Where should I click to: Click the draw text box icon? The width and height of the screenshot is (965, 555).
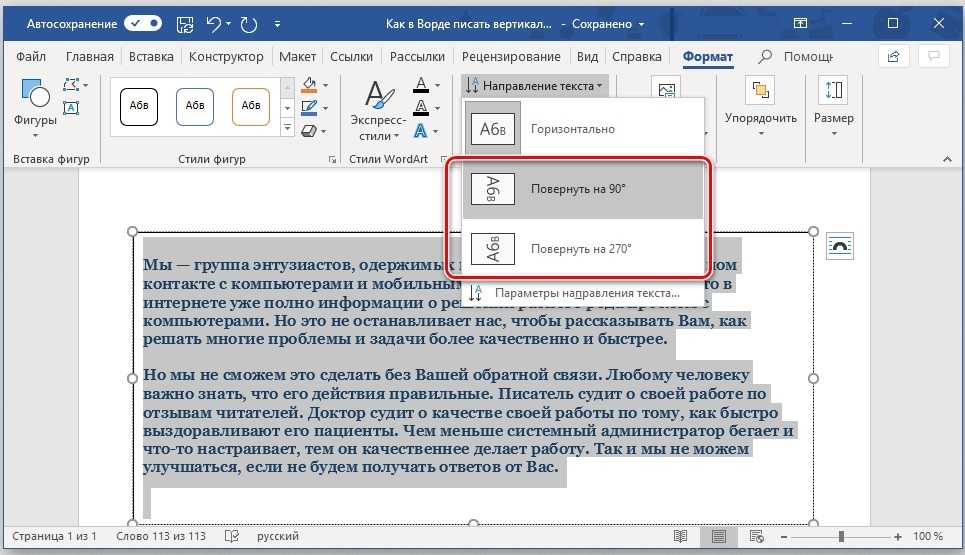tap(71, 108)
